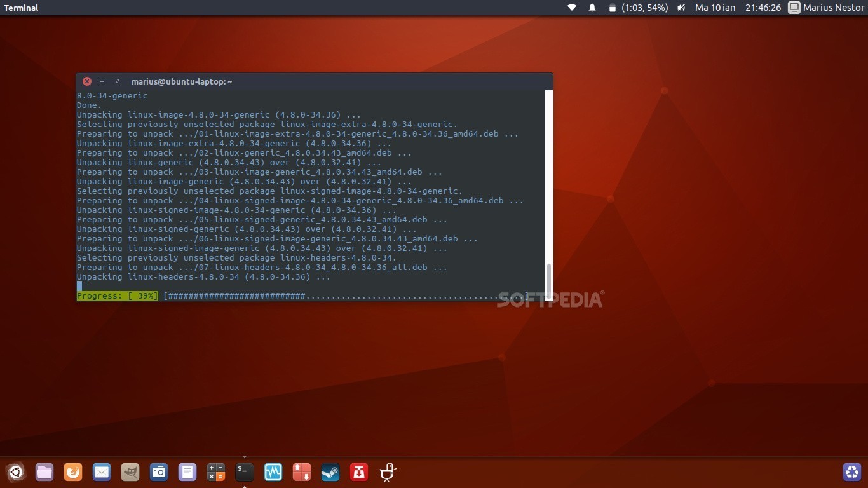Open the Screenshot tool from the dock

(x=158, y=472)
